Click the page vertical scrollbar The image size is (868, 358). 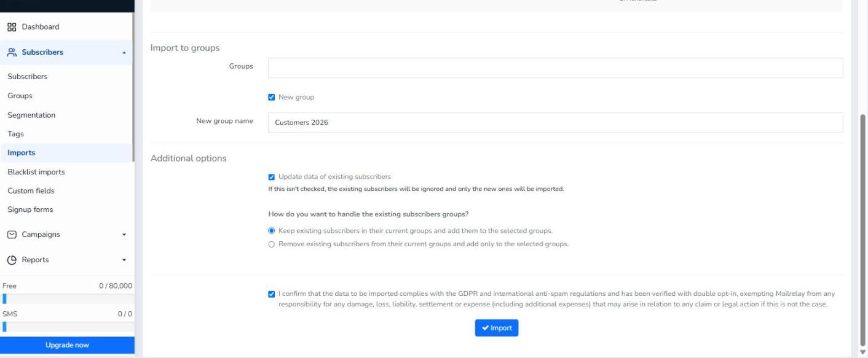click(863, 230)
